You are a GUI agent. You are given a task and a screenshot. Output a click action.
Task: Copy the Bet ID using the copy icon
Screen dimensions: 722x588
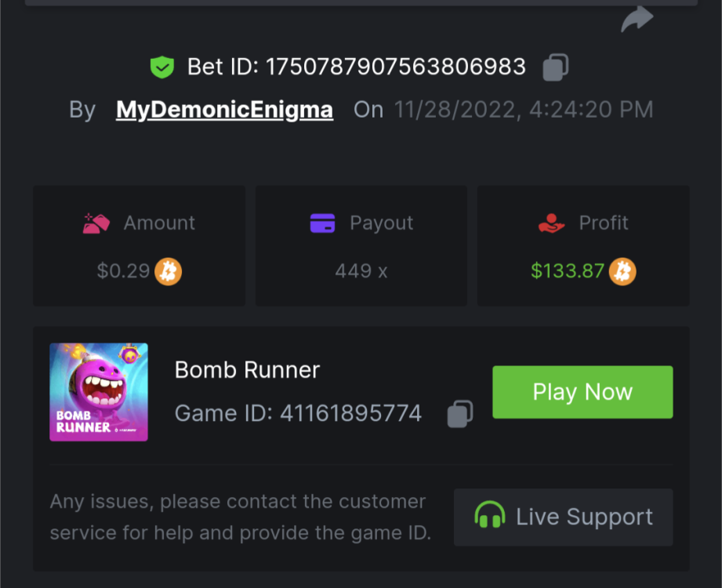[x=554, y=67]
